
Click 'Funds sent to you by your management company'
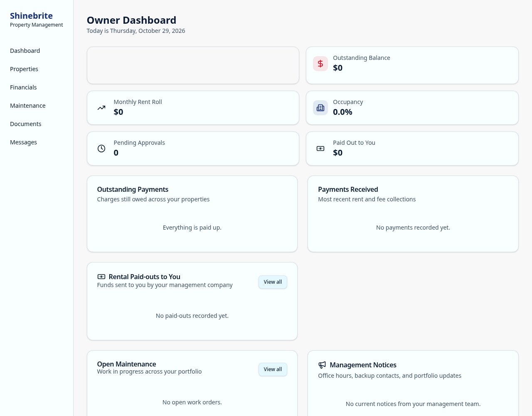coord(165,285)
